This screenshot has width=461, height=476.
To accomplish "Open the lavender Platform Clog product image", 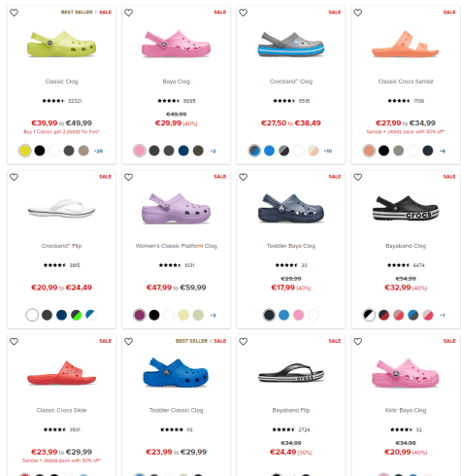I will (x=176, y=208).
